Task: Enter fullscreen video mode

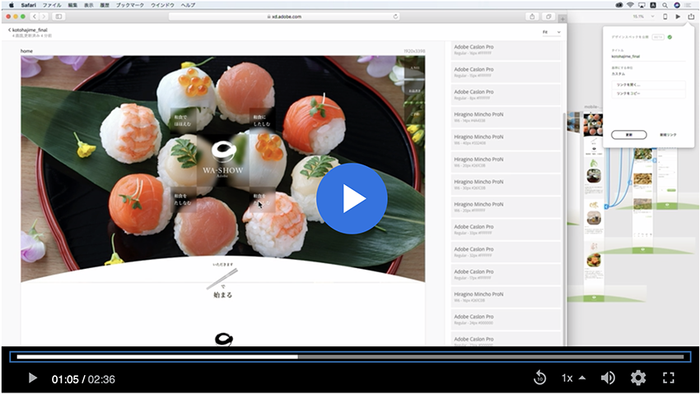Action: (x=668, y=378)
